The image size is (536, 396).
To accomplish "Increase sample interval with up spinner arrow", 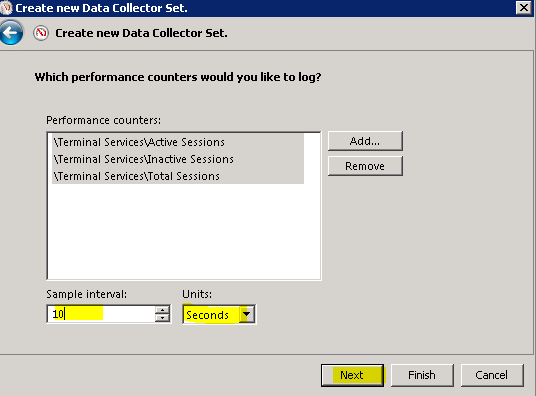I will [x=162, y=310].
